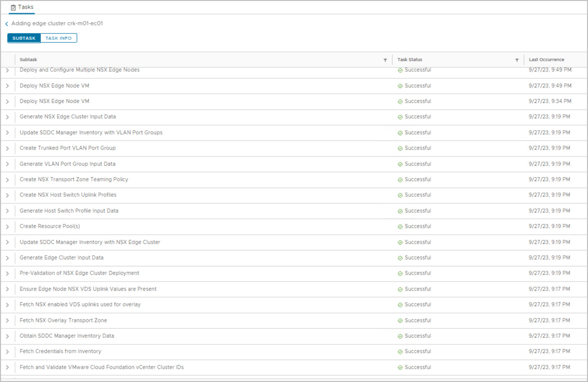
Task: Expand Create NSX Transport Zone Teaming Policy row
Action: tap(7, 180)
